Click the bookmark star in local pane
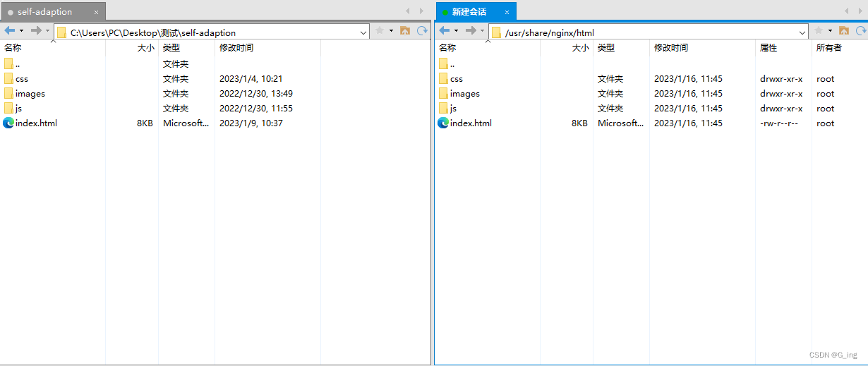This screenshot has height=366, width=868. tap(380, 31)
